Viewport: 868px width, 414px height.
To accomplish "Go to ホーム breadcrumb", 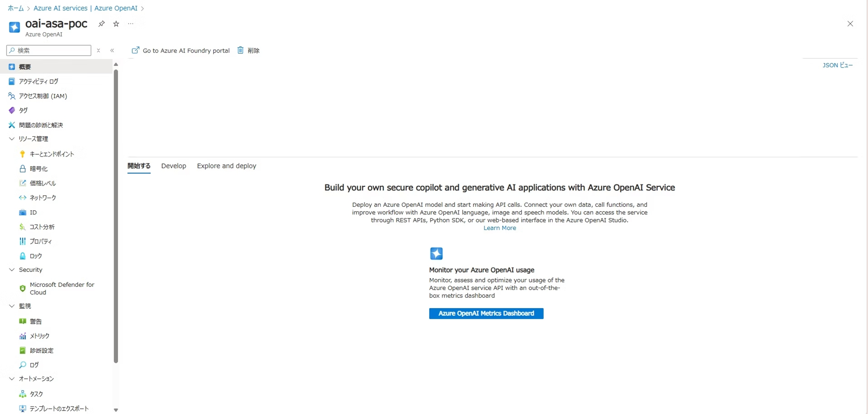I will pyautogui.click(x=16, y=8).
